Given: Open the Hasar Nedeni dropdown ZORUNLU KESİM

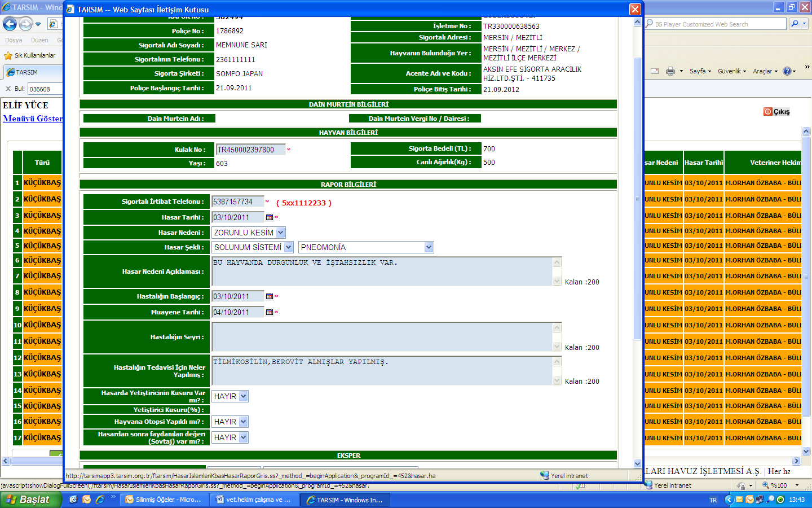Looking at the screenshot, I should [249, 233].
